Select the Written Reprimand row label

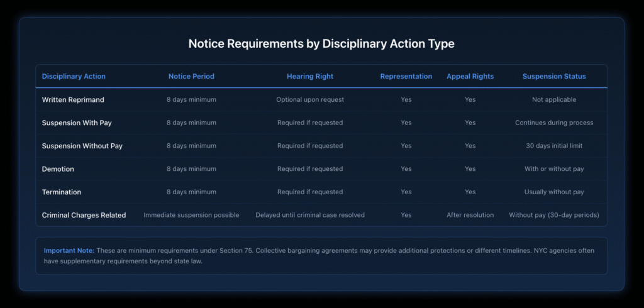[x=73, y=100]
